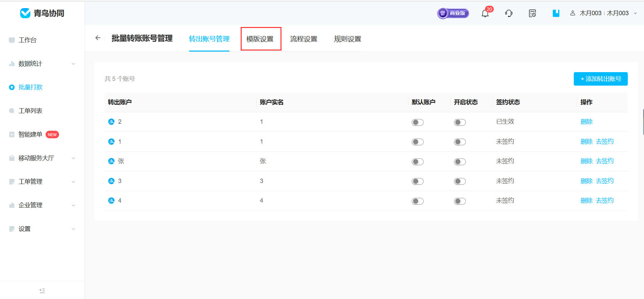644x299 pixels.
Task: Click Alipay icon in account 2 row
Action: click(111, 122)
